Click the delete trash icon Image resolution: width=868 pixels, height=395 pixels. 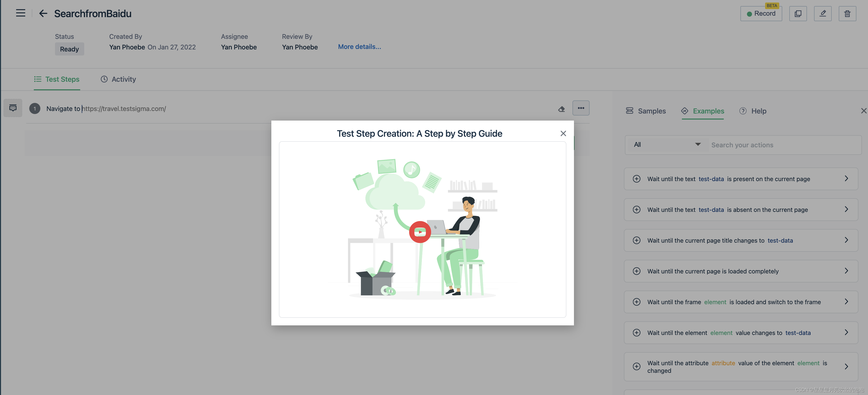[847, 13]
